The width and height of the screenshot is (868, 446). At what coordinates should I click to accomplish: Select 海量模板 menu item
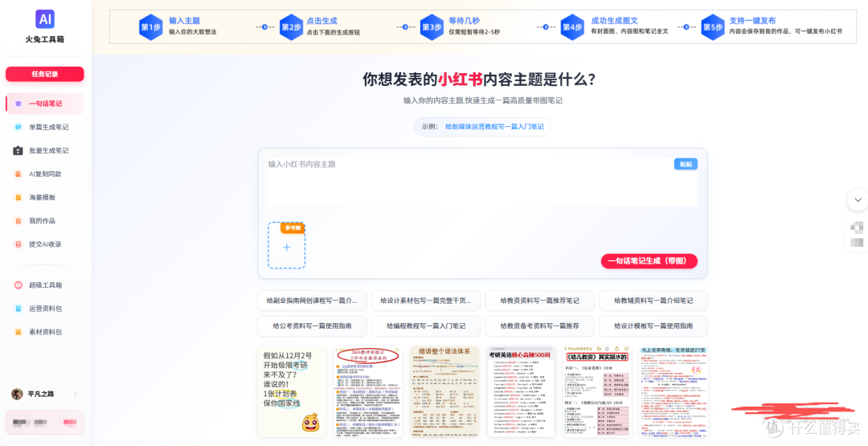coord(45,198)
